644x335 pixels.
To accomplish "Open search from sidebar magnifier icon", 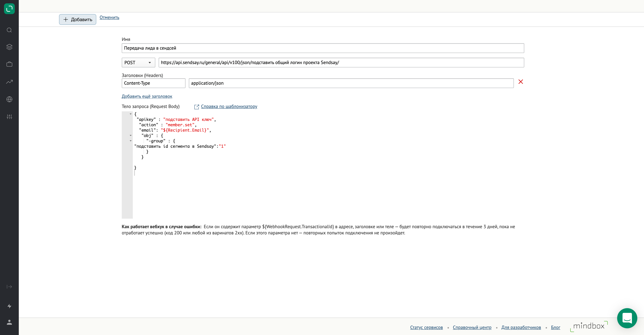I will click(x=9, y=30).
